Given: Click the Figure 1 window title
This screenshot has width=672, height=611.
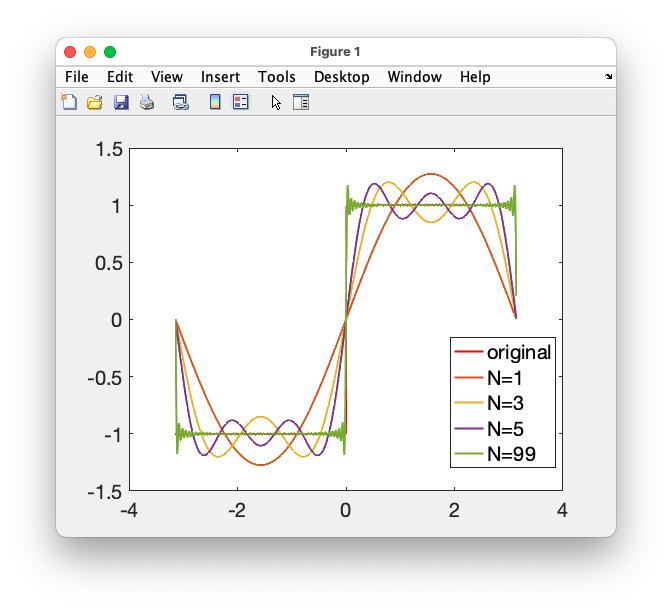Looking at the screenshot, I should (335, 52).
